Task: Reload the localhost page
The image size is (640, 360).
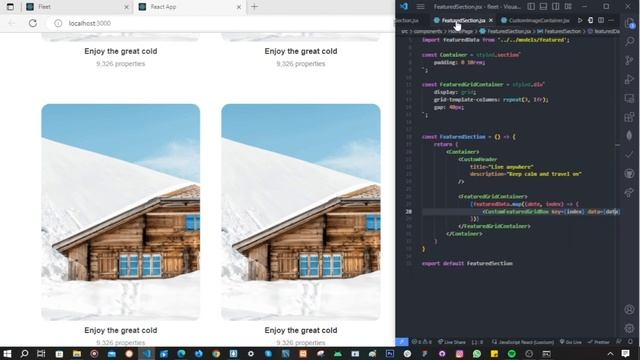Action: (x=33, y=23)
